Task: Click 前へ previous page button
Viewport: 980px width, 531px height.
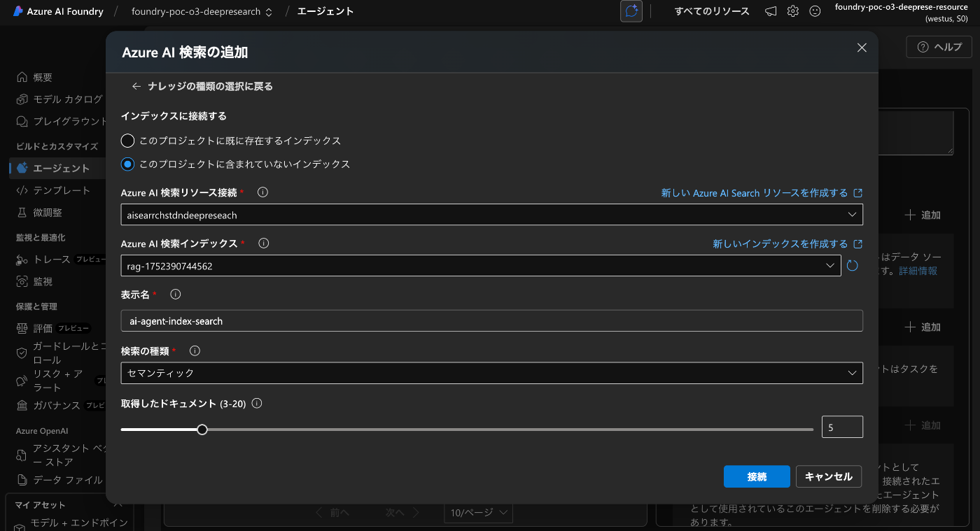Action: point(332,513)
